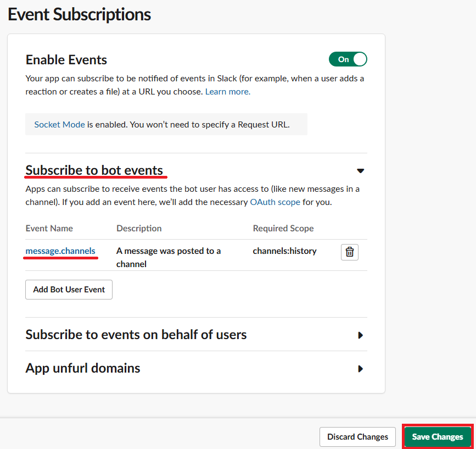This screenshot has width=476, height=449.
Task: Click the Socket Mode notice banner
Action: click(x=166, y=124)
